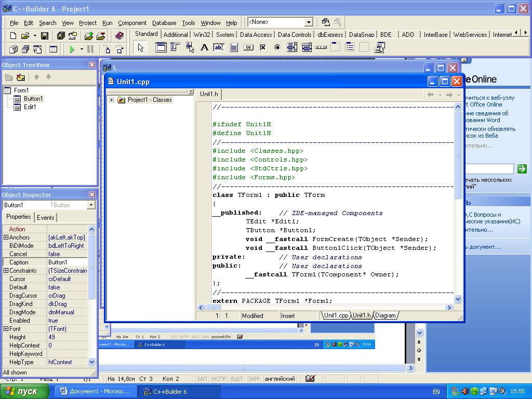Select the Label component (A icon)

[x=204, y=47]
